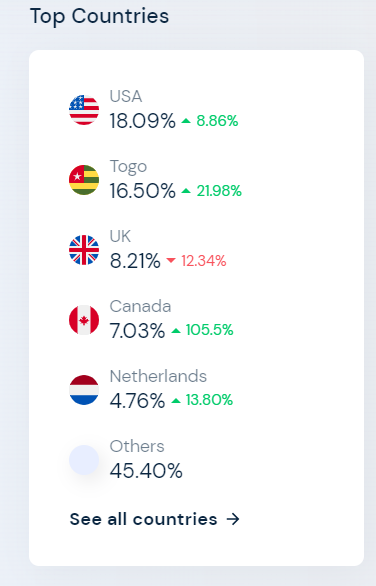
Task: Click the Others pale circle icon
Action: 84,460
